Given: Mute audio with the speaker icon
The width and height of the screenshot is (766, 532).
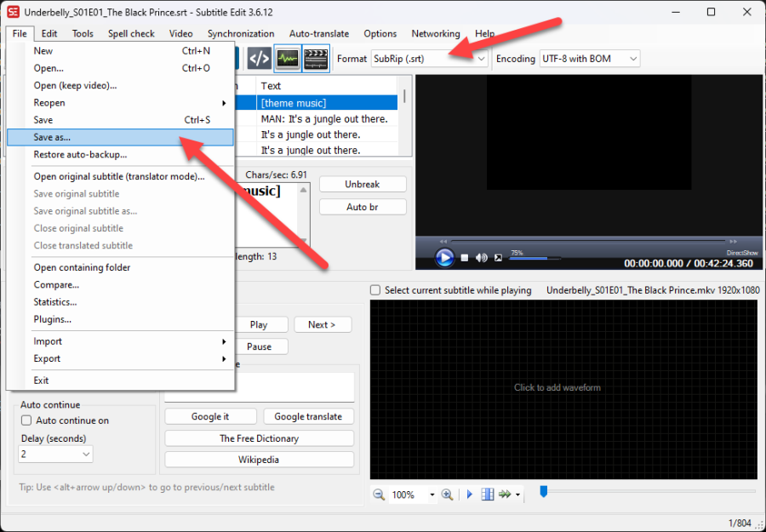Looking at the screenshot, I should point(481,258).
